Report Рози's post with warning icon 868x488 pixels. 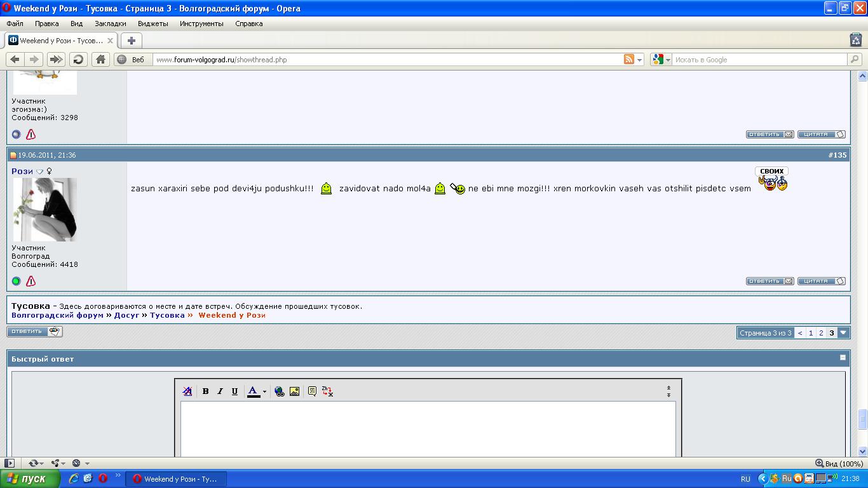[x=31, y=281]
